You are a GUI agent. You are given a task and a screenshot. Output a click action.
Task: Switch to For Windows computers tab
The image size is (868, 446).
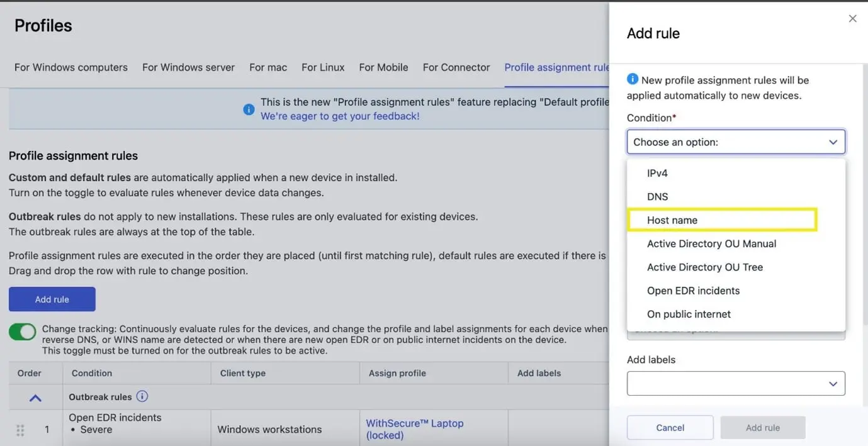(x=71, y=67)
